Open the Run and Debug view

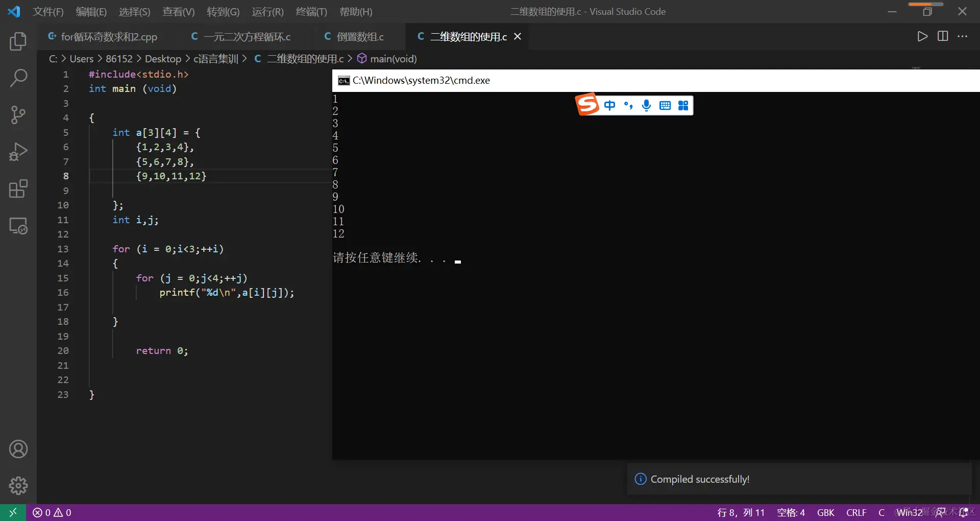click(x=18, y=152)
